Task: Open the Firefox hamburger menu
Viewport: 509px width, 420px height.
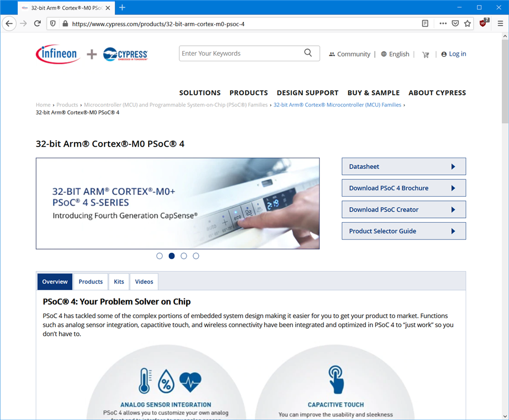Action: (500, 23)
